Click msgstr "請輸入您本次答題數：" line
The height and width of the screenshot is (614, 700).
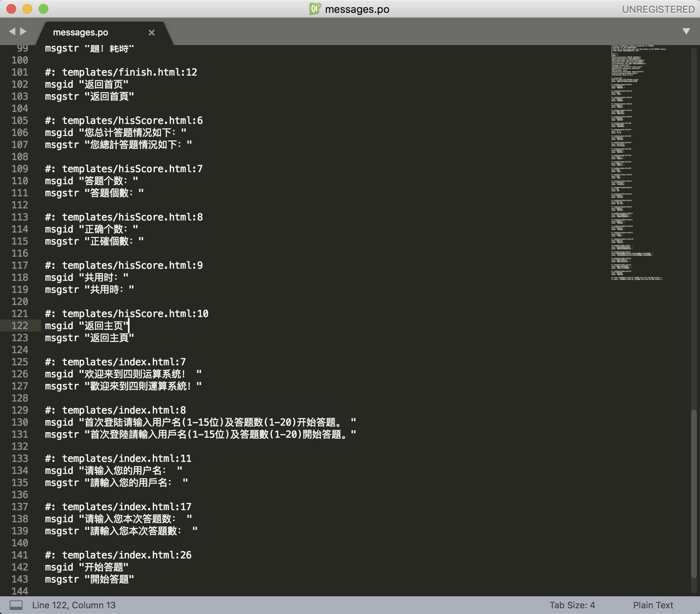(121, 531)
